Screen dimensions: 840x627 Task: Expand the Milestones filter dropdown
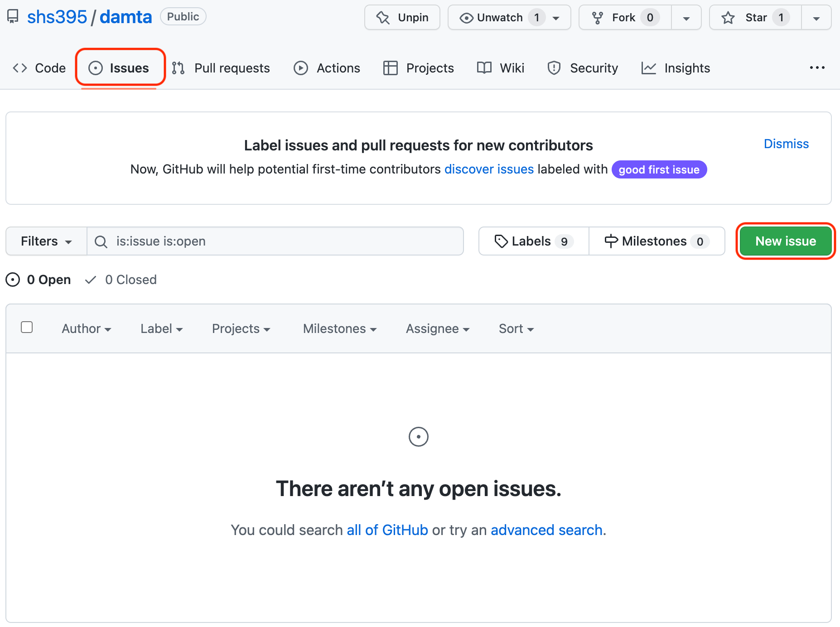point(340,328)
